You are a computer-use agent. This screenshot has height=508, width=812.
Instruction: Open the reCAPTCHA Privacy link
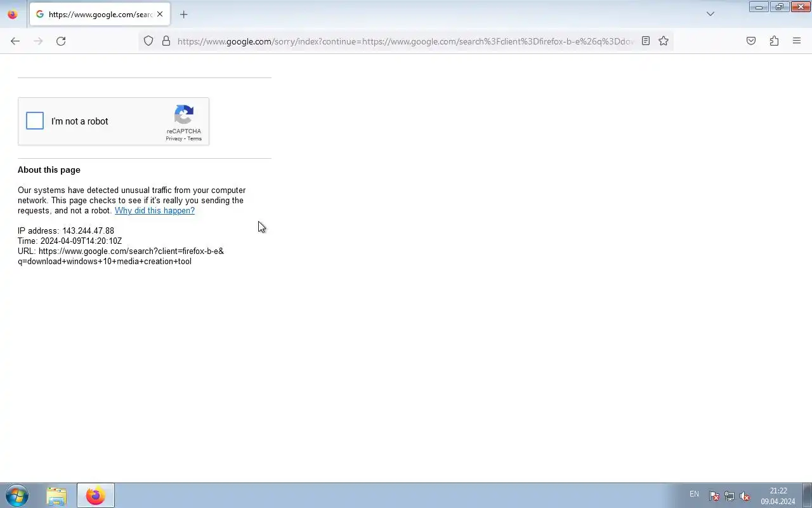(174, 138)
